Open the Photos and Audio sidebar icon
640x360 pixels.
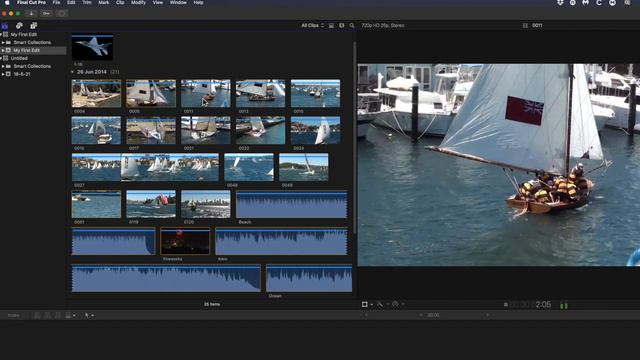19,26
